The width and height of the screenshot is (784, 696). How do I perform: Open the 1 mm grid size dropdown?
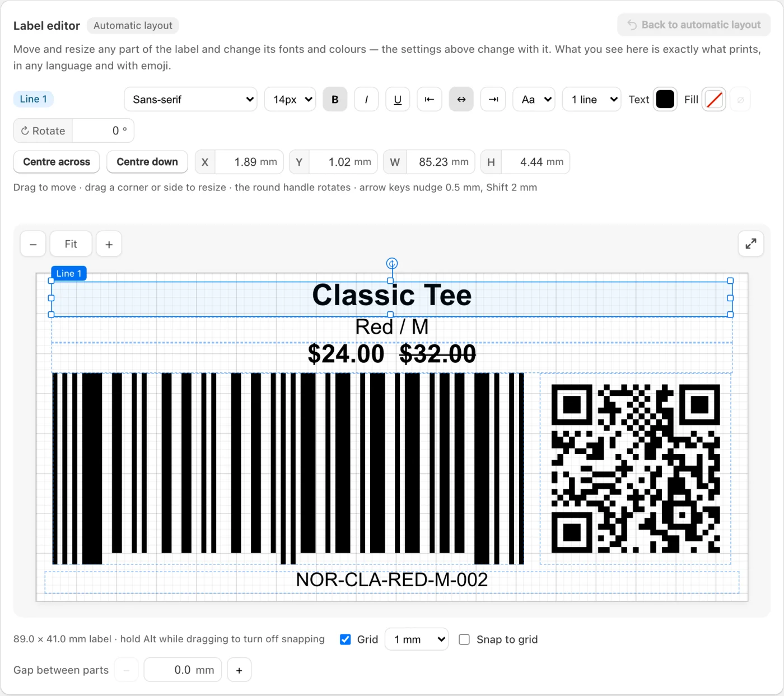point(417,639)
